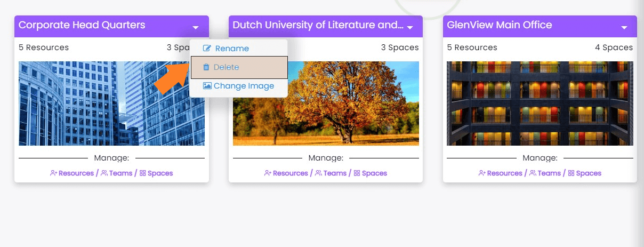Open Teams link under GlenView Main Office

(x=549, y=173)
